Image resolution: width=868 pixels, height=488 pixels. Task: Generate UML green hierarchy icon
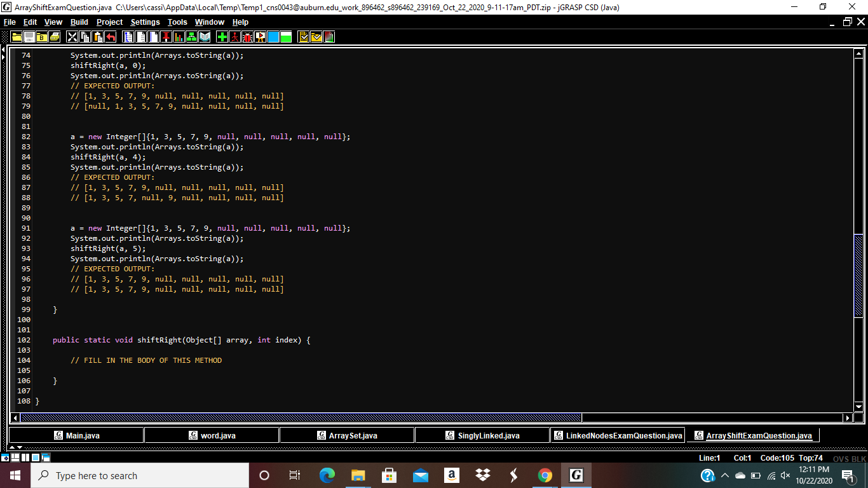(191, 37)
